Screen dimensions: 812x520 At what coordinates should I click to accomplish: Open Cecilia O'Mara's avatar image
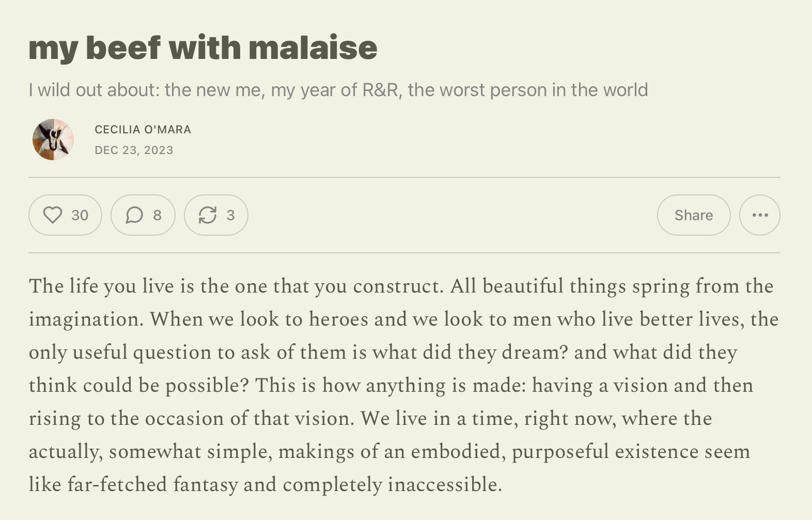pos(53,140)
